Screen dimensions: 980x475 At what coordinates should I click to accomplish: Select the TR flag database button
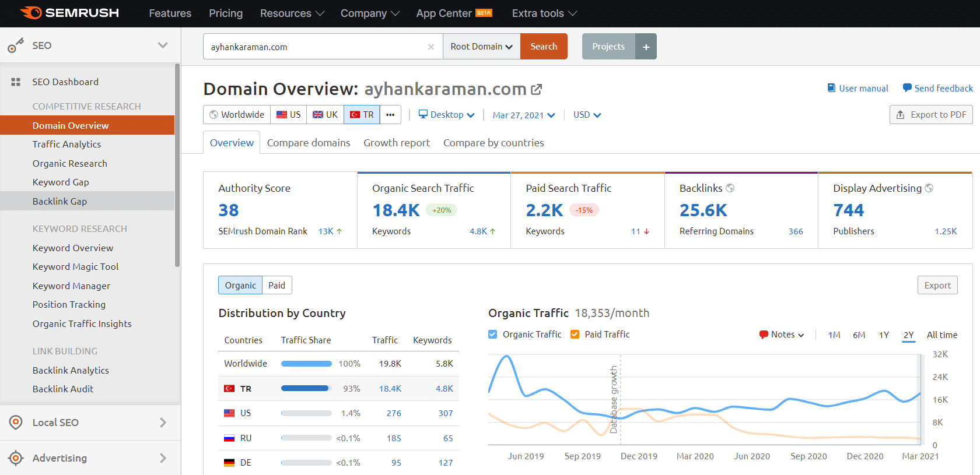(362, 115)
